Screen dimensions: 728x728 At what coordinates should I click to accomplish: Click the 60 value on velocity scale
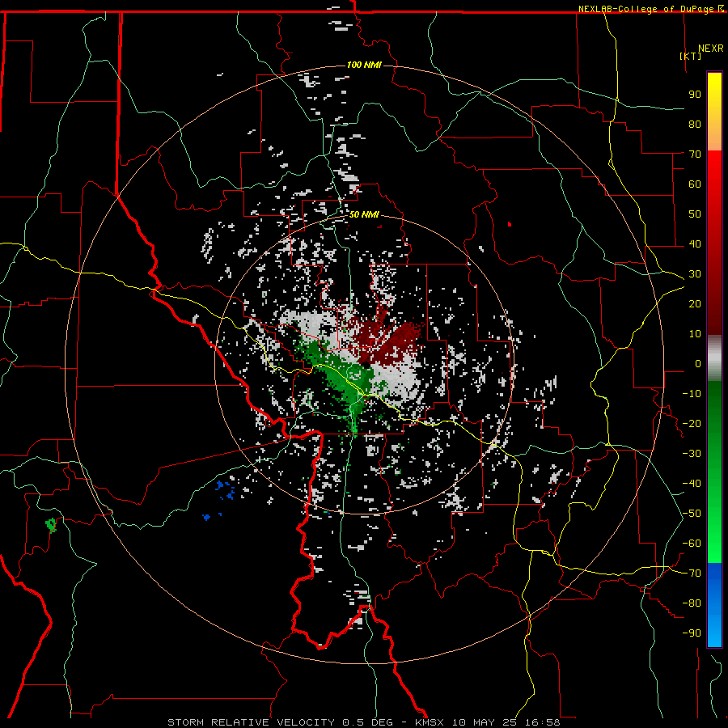[x=695, y=184]
